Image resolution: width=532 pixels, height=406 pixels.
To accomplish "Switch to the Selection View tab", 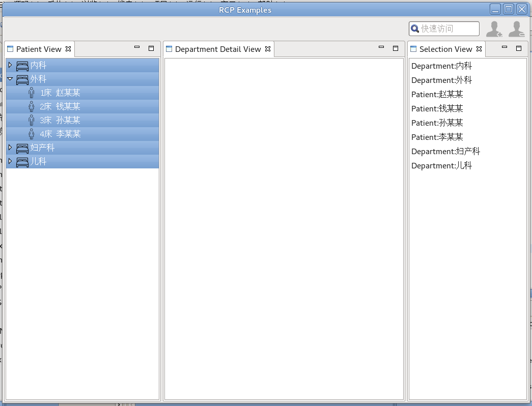I will pos(445,49).
